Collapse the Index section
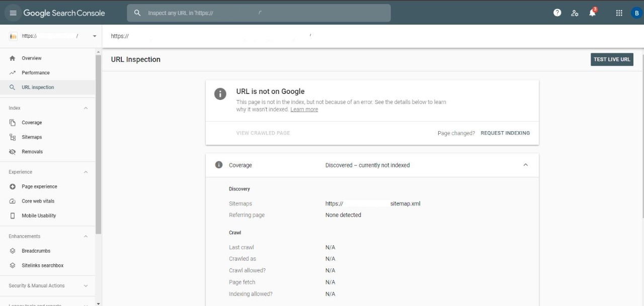The height and width of the screenshot is (306, 644). (86, 108)
